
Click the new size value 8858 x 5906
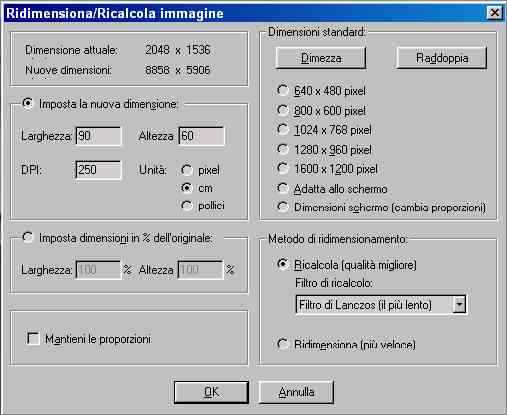[178, 70]
